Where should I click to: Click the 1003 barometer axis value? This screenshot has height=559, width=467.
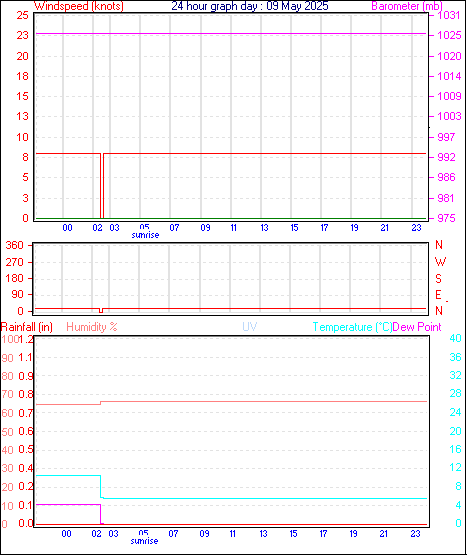coord(449,116)
